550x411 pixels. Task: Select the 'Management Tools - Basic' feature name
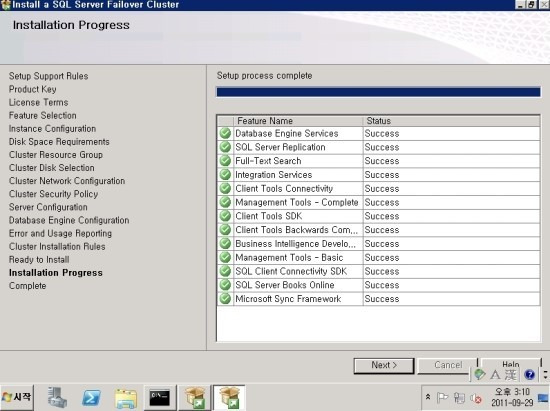coord(289,257)
